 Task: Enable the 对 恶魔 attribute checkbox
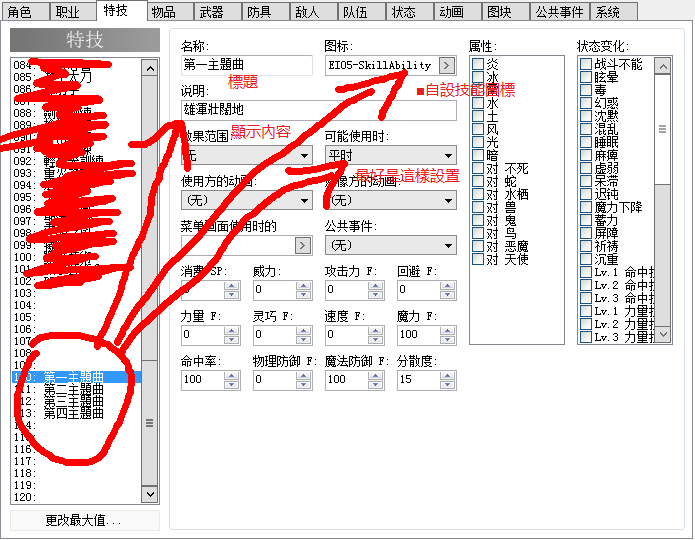pos(478,246)
